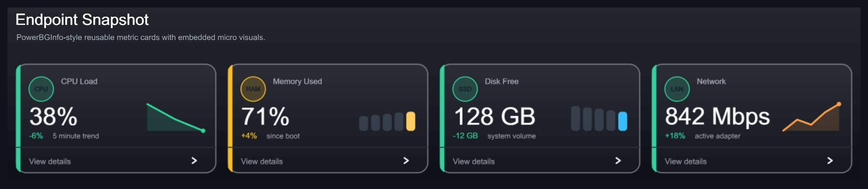Expand Disk Free details chevron arrow
The width and height of the screenshot is (868, 189).
click(618, 161)
